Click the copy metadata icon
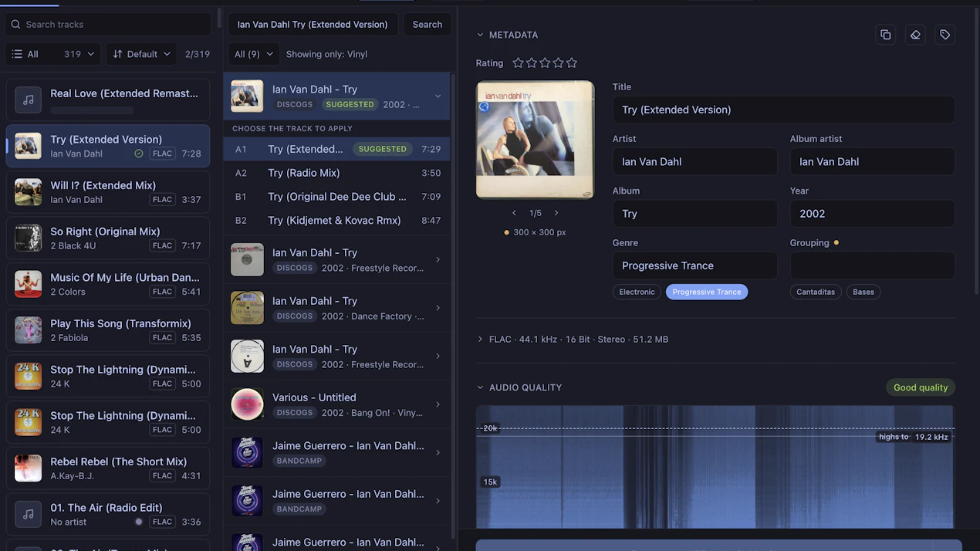This screenshot has height=551, width=980. click(x=886, y=35)
